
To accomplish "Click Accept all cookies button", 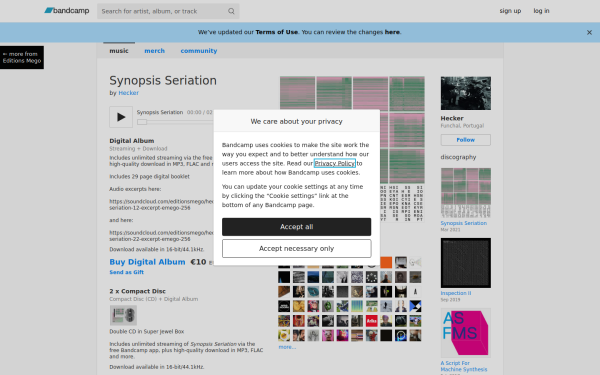I will point(297,227).
